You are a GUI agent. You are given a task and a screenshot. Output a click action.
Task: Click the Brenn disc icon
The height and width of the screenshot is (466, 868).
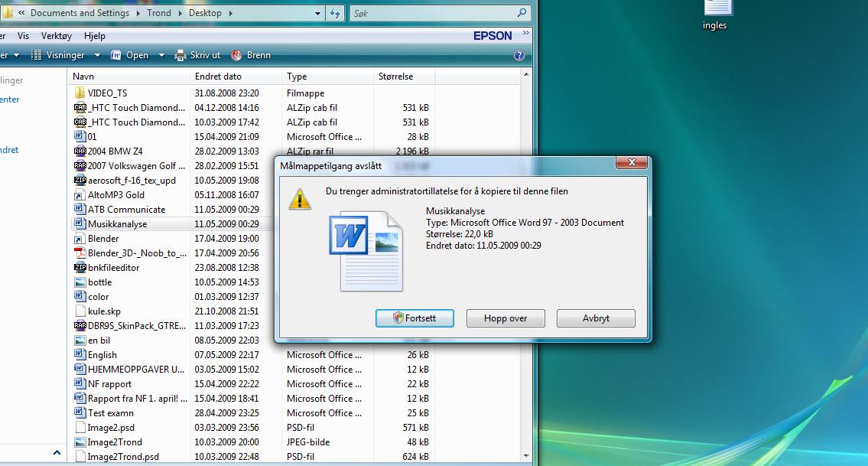pyautogui.click(x=236, y=55)
